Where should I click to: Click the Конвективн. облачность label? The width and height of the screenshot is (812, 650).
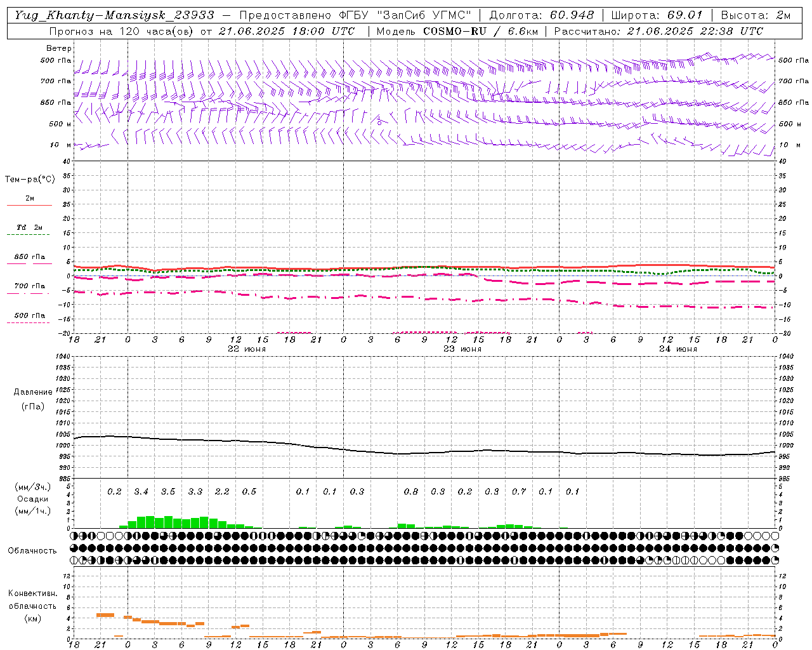pyautogui.click(x=32, y=600)
